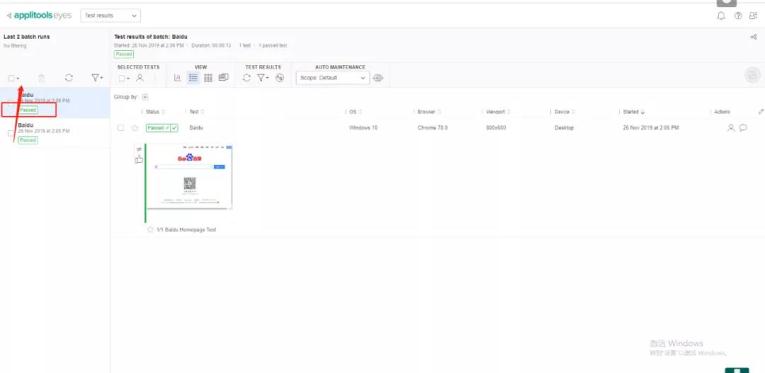Open the Test results page selector dropdown
The height and width of the screenshot is (373, 765).
111,16
